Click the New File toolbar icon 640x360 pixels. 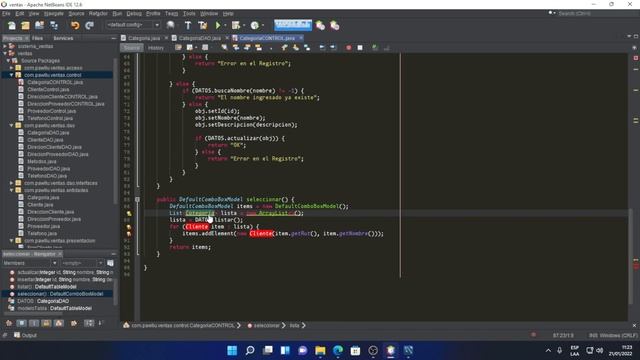click(12, 25)
